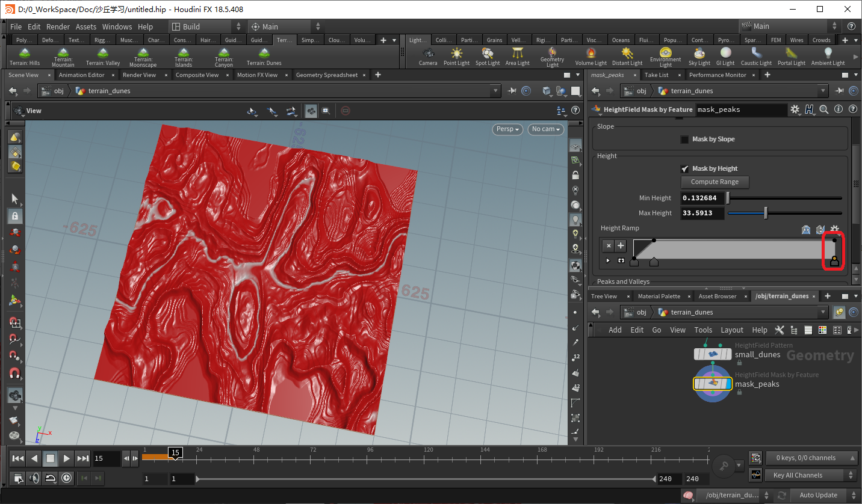This screenshot has width=862, height=504.
Task: Open the Render menu
Action: pyautogui.click(x=58, y=26)
